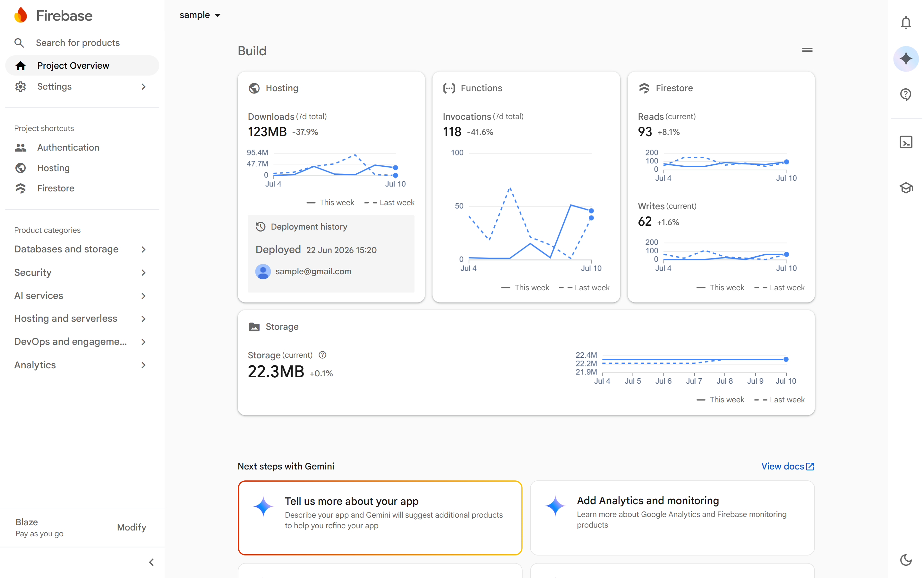Open Hosting shortcut in sidebar

82,168
